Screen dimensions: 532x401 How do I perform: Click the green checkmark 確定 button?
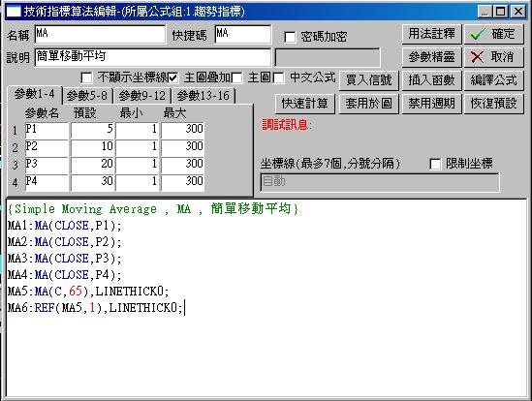point(494,34)
